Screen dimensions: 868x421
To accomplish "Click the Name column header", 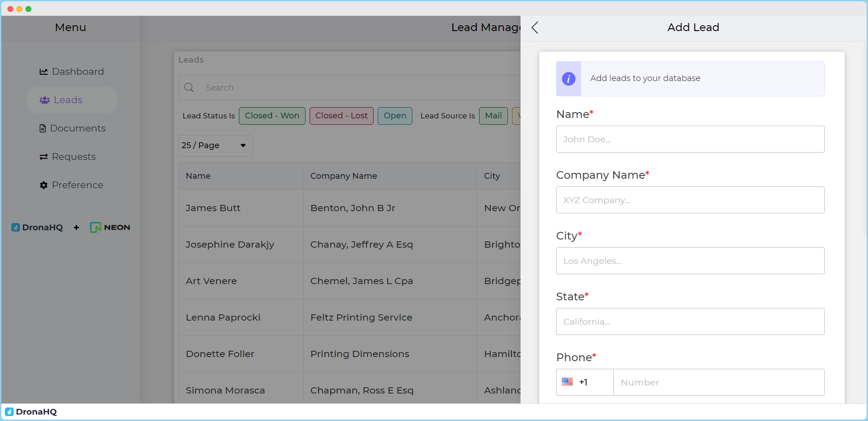I will coord(198,176).
